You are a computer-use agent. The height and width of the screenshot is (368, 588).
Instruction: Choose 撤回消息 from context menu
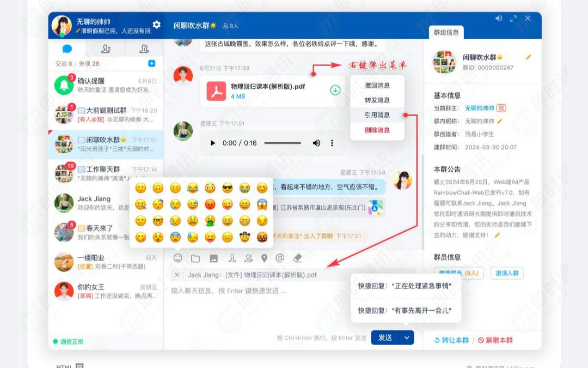(x=377, y=86)
